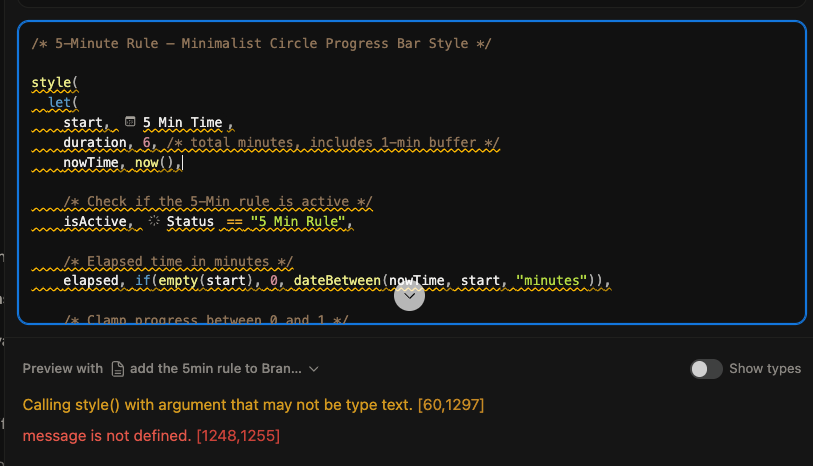Open the Preview with page dropdown
Screen dimensions: 813x466
pyautogui.click(x=215, y=369)
